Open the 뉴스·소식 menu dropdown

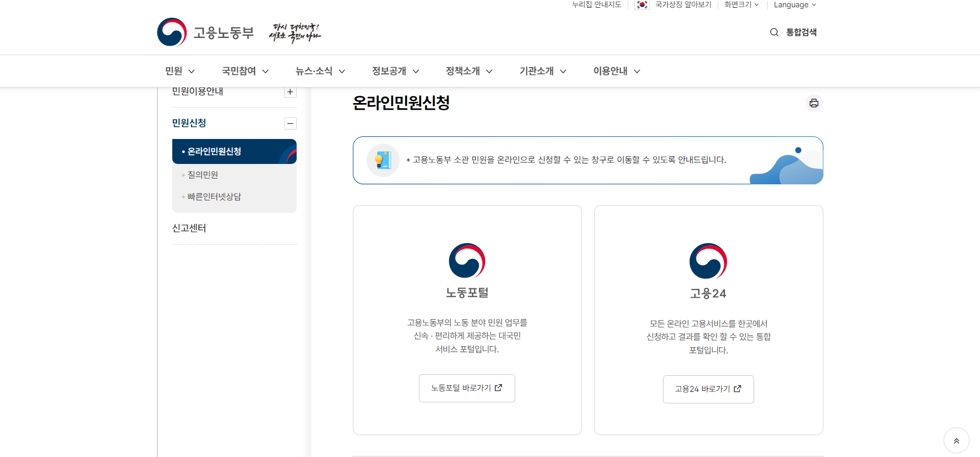tap(320, 71)
